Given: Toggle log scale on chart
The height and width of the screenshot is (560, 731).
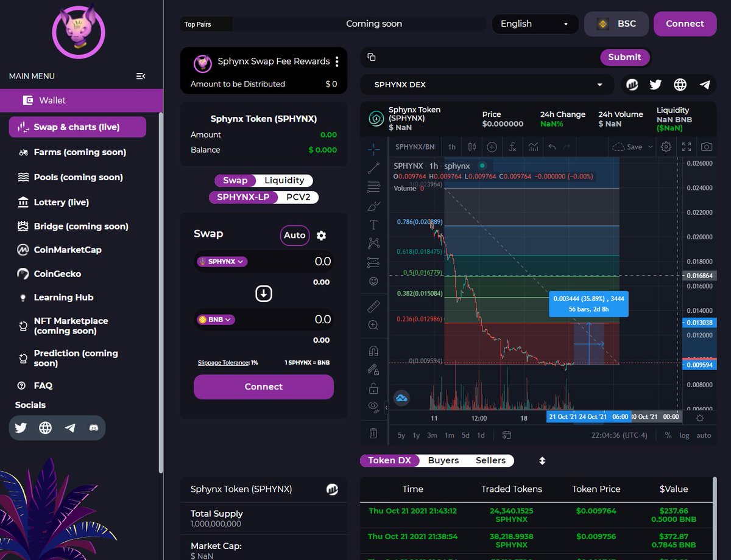Looking at the screenshot, I should tap(685, 435).
